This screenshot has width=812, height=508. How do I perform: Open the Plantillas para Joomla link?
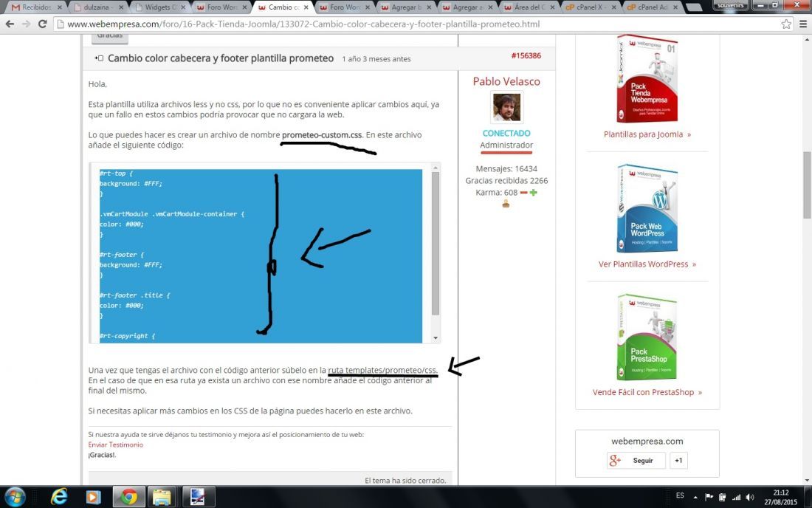647,134
